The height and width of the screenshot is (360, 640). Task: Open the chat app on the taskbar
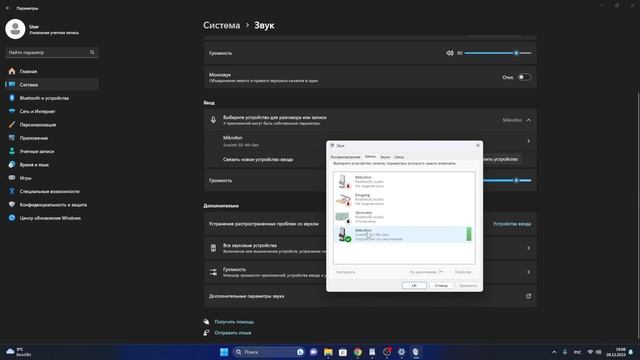pyautogui.click(x=313, y=352)
